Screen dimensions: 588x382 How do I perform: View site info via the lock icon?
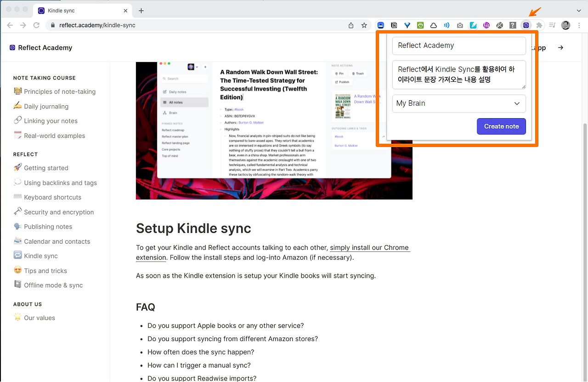[52, 25]
